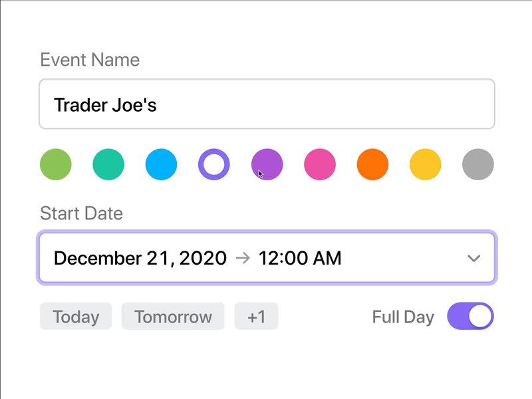Click the selected violet ring swatch
The width and height of the screenshot is (532, 399).
tap(214, 164)
